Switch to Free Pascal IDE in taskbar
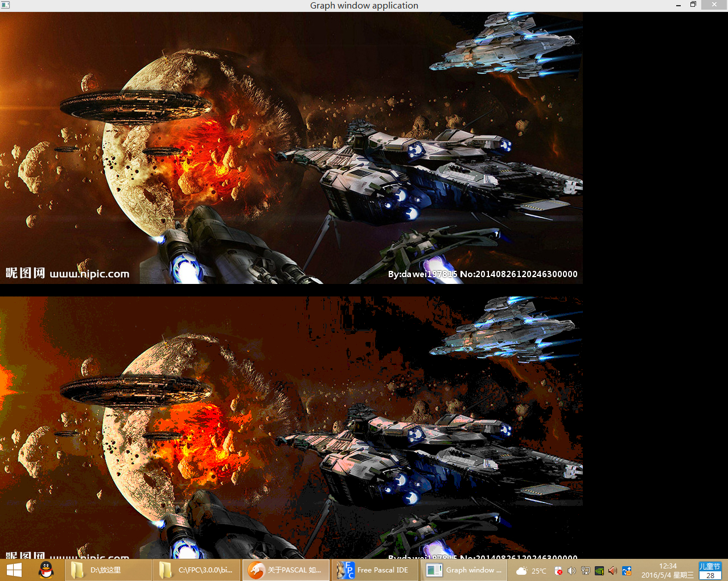The height and width of the screenshot is (581, 728). tap(375, 570)
